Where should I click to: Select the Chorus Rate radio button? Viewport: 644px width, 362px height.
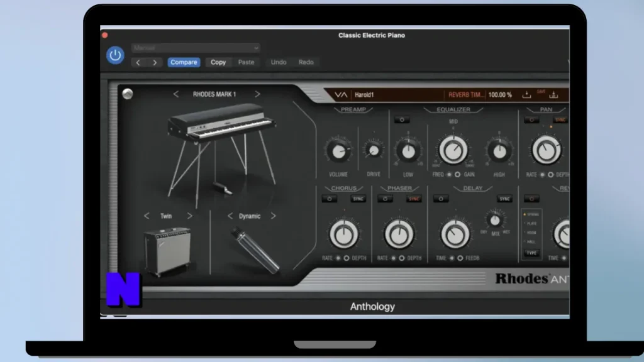click(338, 258)
